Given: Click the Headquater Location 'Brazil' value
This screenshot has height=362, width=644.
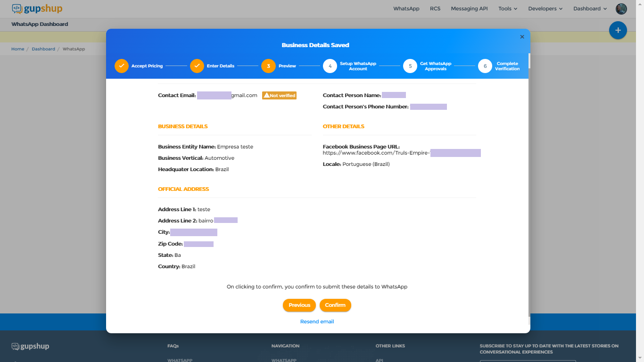Looking at the screenshot, I should [x=222, y=169].
